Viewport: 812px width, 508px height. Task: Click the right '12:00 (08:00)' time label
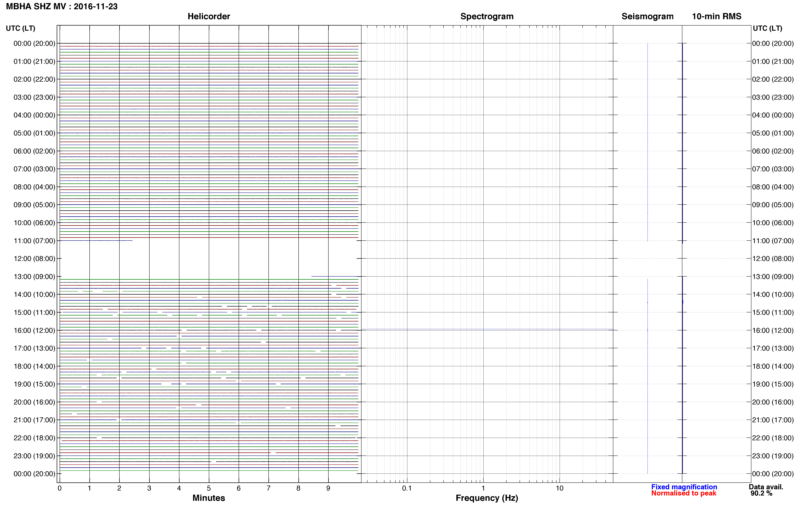click(x=773, y=259)
